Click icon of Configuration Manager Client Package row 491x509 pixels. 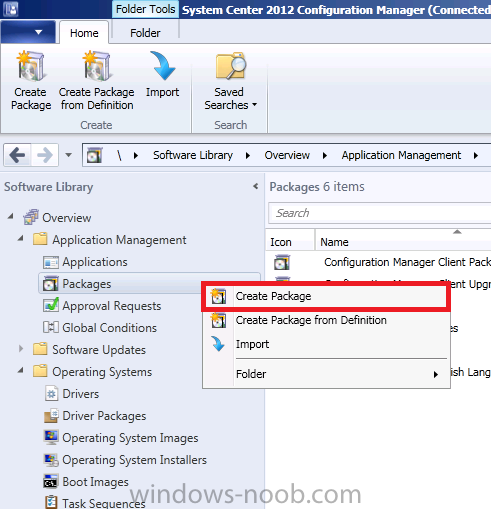[x=282, y=262]
